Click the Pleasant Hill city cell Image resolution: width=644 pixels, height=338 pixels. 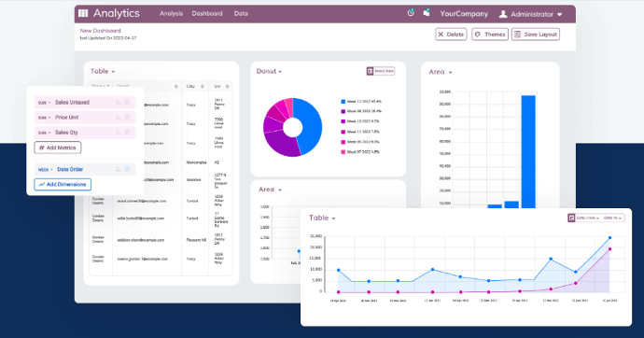pyautogui.click(x=196, y=240)
